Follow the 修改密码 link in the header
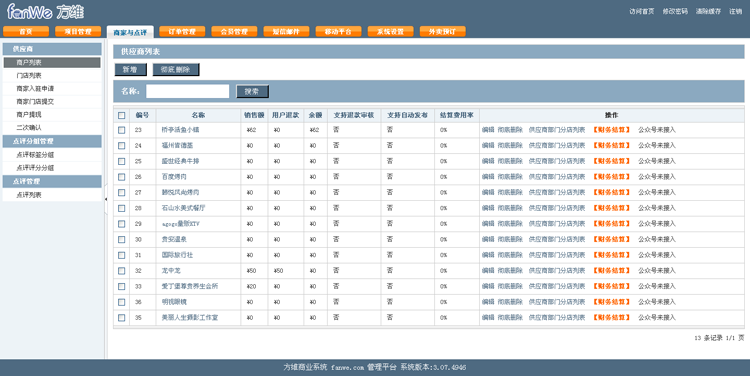 click(675, 11)
